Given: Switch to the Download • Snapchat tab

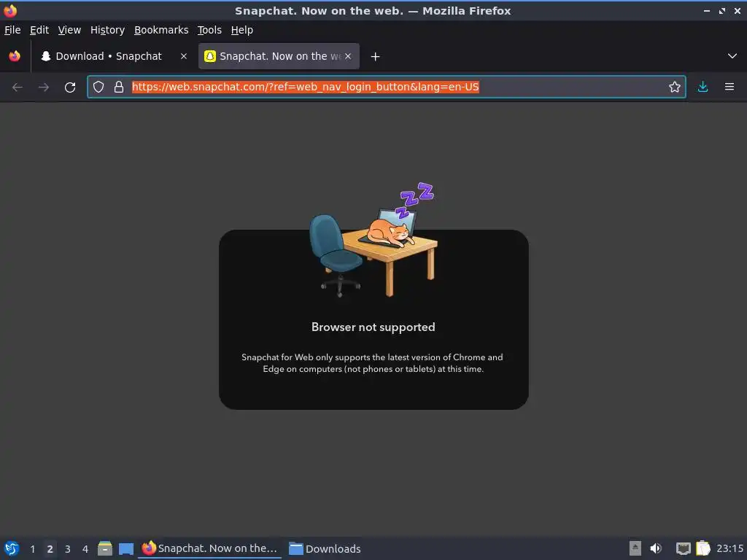Looking at the screenshot, I should pyautogui.click(x=113, y=56).
